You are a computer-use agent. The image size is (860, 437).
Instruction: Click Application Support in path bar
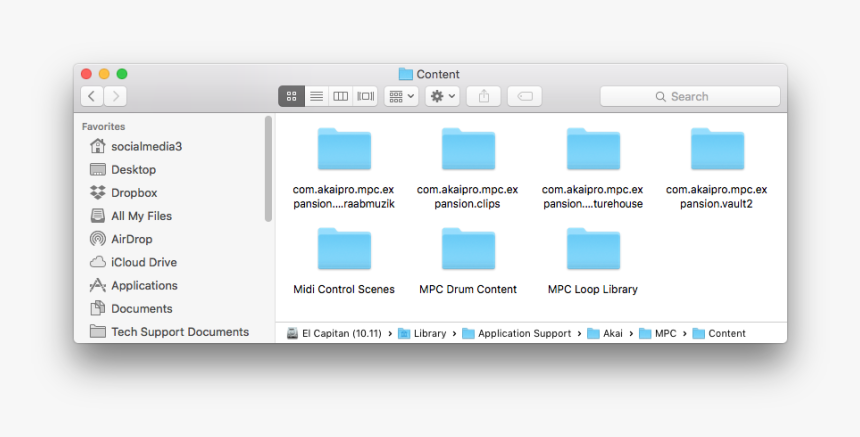click(517, 333)
